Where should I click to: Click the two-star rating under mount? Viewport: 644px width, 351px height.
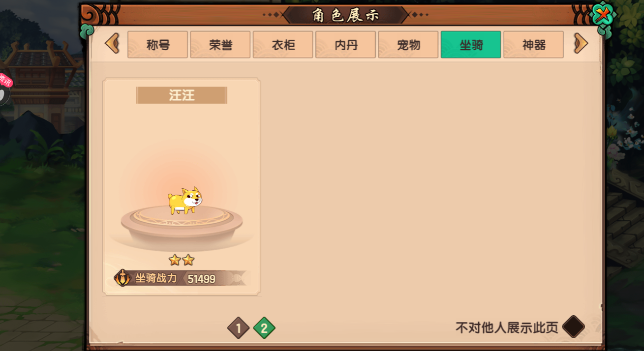[182, 260]
